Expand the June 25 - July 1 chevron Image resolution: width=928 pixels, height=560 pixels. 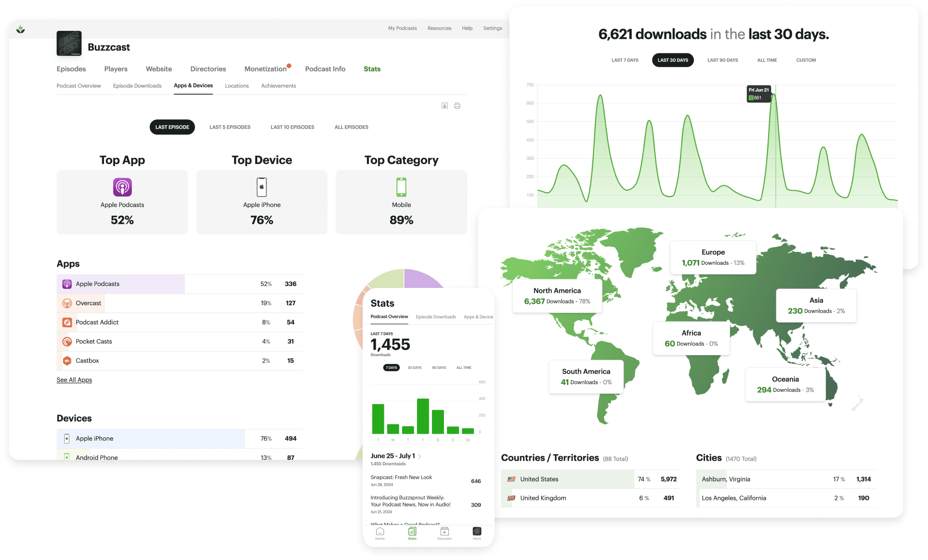pyautogui.click(x=420, y=456)
